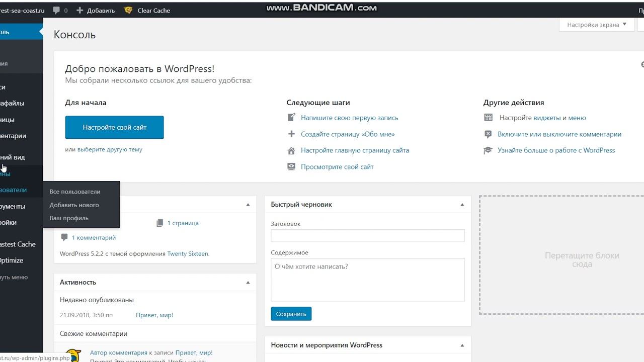Click the О чём хотите написать text area
644x362 pixels.
tap(368, 280)
